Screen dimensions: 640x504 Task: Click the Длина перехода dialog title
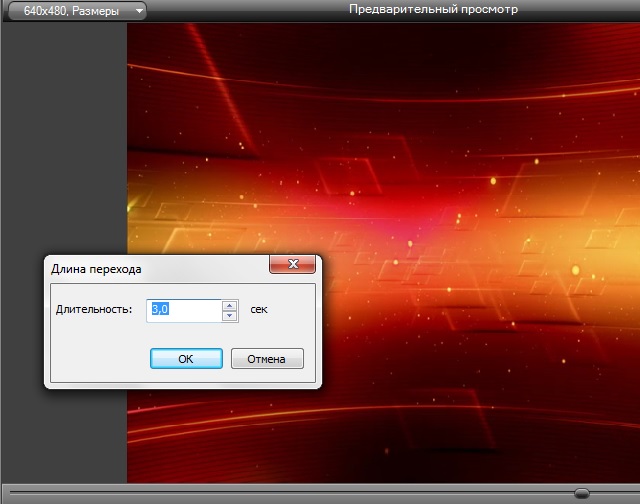pyautogui.click(x=96, y=269)
